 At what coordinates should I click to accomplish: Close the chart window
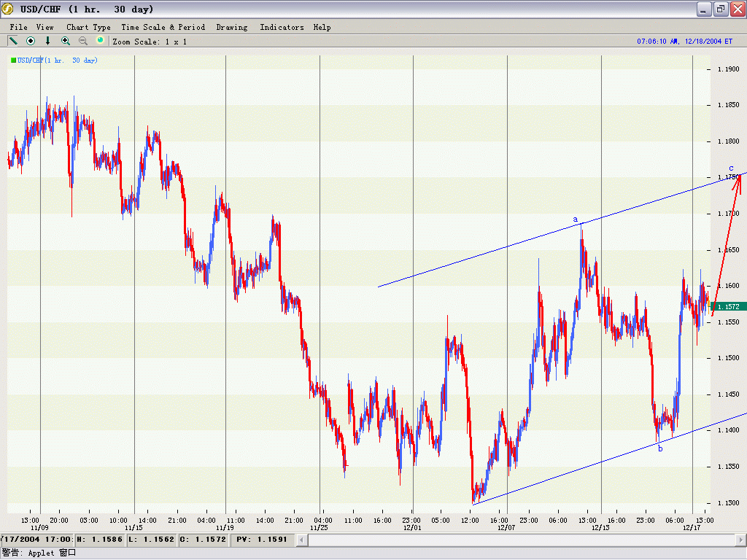coord(738,9)
